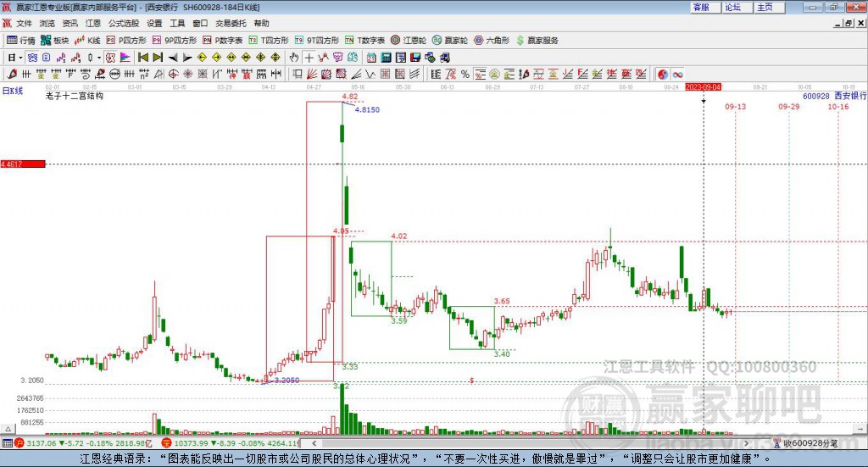Open the 帮助 menu
The height and width of the screenshot is (467, 868).
pos(261,23)
